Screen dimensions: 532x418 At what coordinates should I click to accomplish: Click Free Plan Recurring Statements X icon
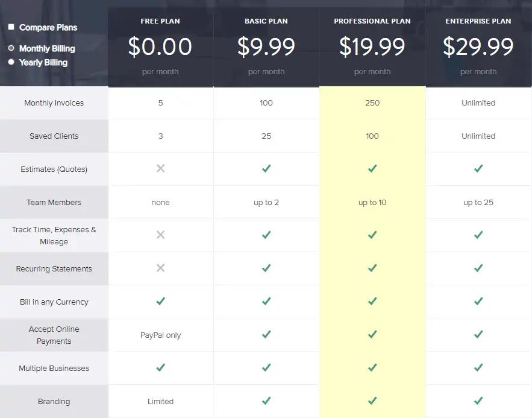click(160, 268)
